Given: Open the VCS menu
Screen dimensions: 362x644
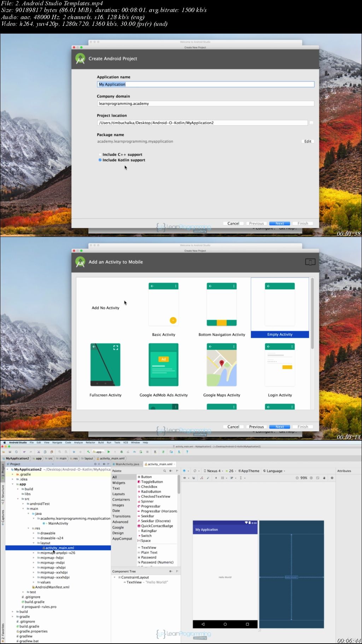Looking at the screenshot, I should click(x=125, y=442).
